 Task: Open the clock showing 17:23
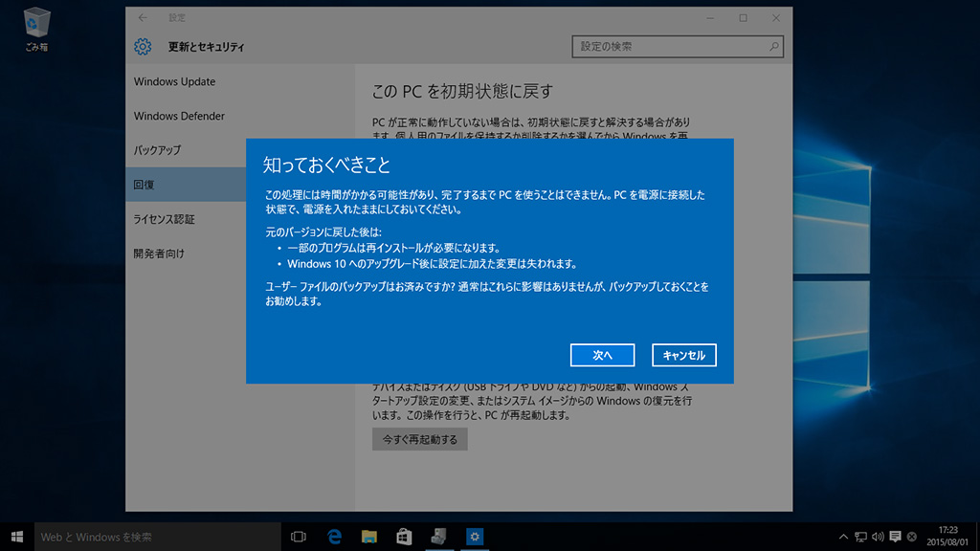[947, 537]
